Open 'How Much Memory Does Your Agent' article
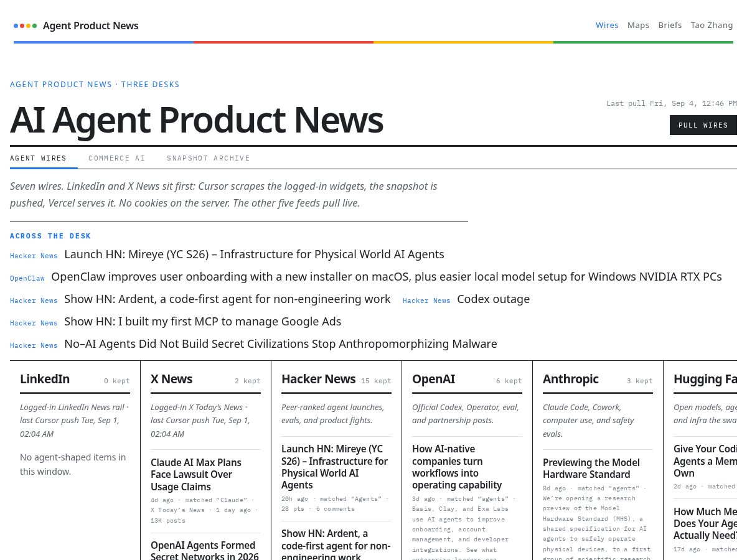Image resolution: width=747 pixels, height=560 pixels. pos(705,524)
